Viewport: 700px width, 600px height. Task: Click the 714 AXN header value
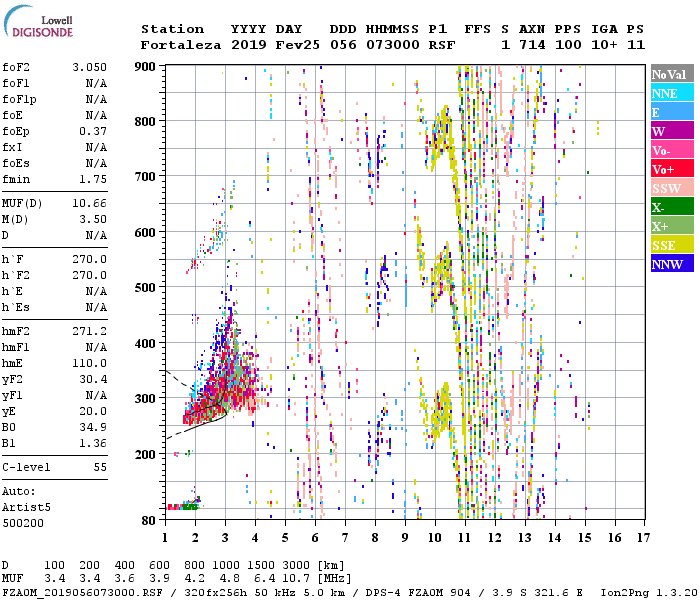coord(532,45)
